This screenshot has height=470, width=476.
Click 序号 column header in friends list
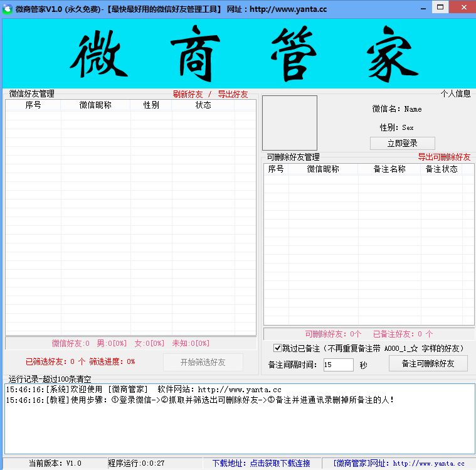click(x=33, y=105)
